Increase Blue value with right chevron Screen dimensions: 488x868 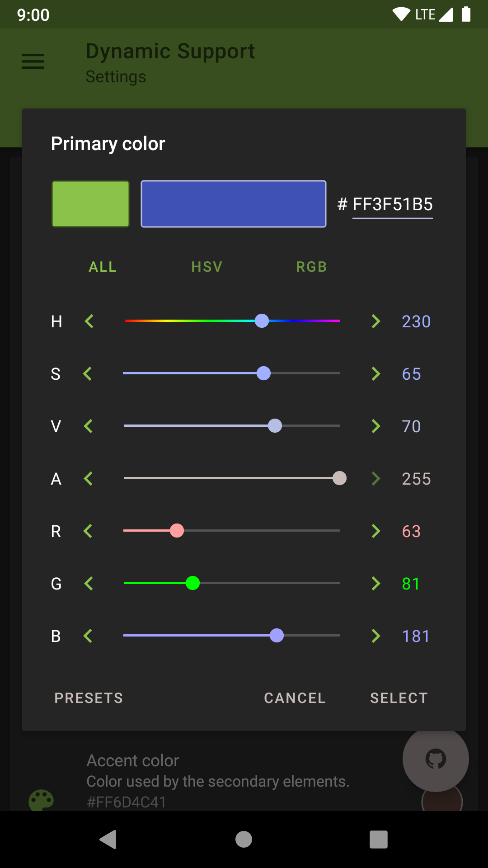pyautogui.click(x=375, y=636)
